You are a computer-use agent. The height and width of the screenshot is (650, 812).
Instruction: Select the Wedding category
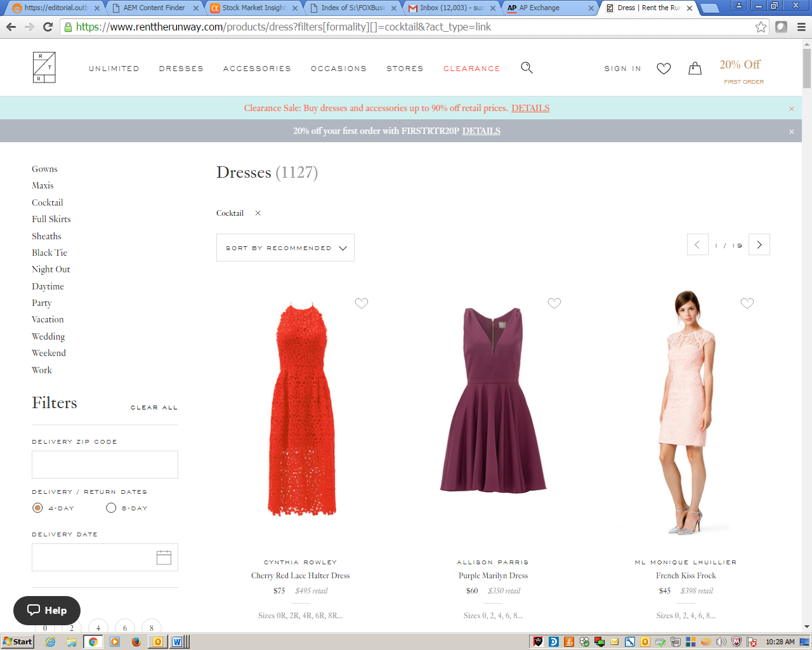[48, 336]
